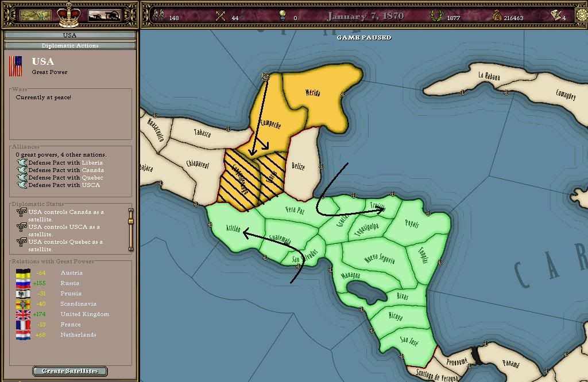The height and width of the screenshot is (382, 588).
Task: Open the military cannons view icon
Action: [x=105, y=15]
